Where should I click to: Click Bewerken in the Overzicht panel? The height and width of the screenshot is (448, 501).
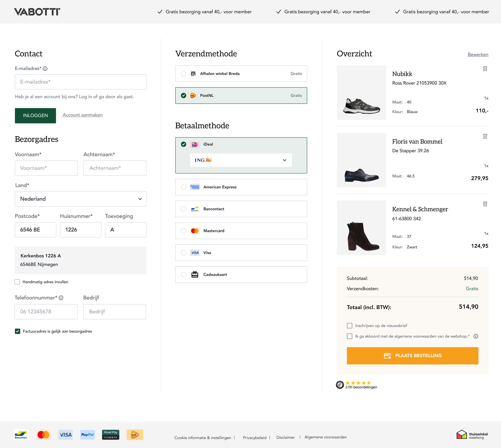(478, 54)
